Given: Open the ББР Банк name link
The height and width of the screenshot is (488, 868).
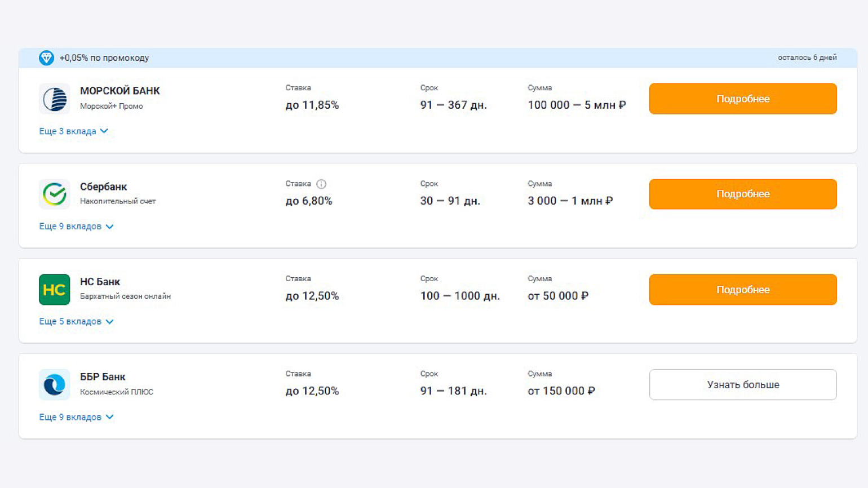Looking at the screenshot, I should pyautogui.click(x=103, y=377).
